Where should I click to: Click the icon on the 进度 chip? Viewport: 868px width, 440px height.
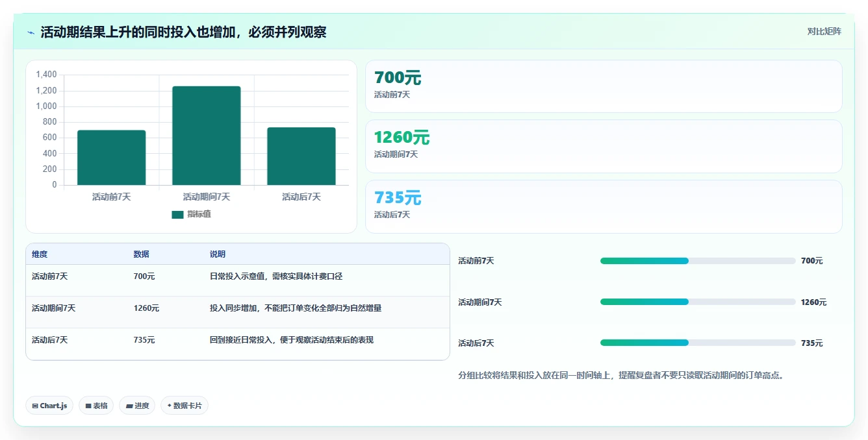pyautogui.click(x=129, y=406)
